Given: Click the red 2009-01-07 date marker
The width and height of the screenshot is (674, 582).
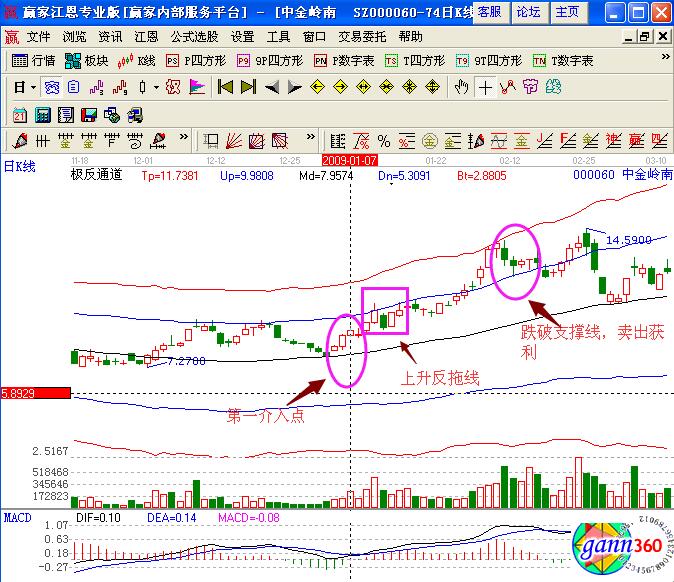Looking at the screenshot, I should [x=349, y=159].
